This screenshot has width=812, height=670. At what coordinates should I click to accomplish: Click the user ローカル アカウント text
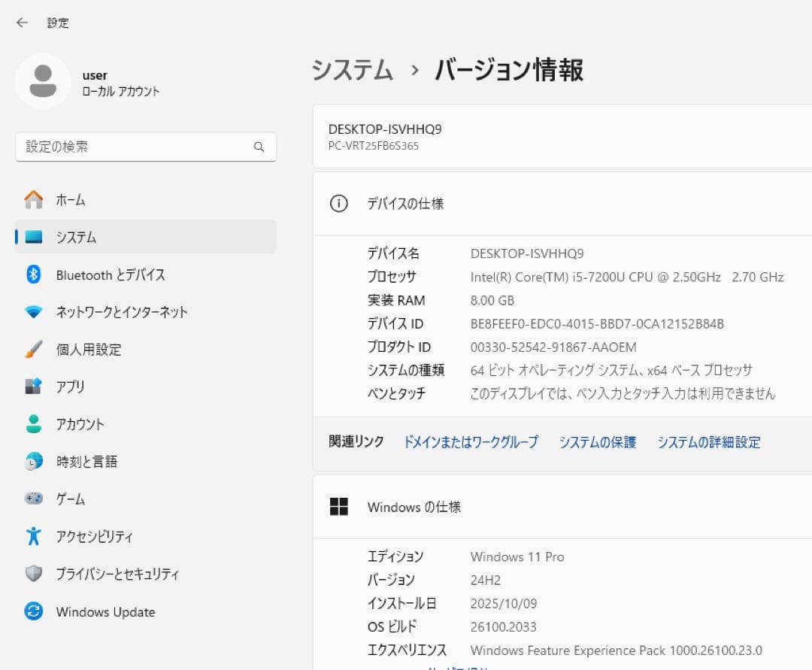120,91
